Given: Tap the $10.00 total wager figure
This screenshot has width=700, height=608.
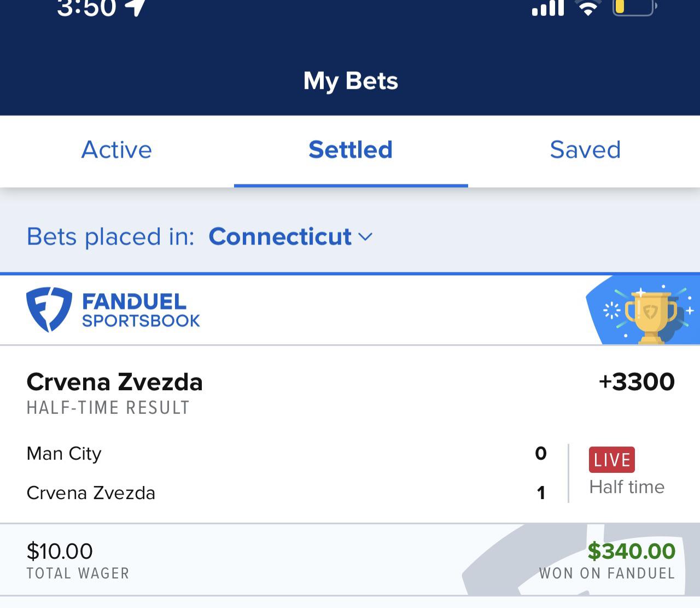Looking at the screenshot, I should coord(60,551).
